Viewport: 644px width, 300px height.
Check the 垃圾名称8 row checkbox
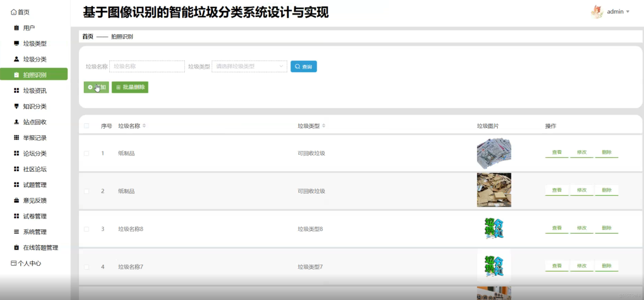coord(86,229)
